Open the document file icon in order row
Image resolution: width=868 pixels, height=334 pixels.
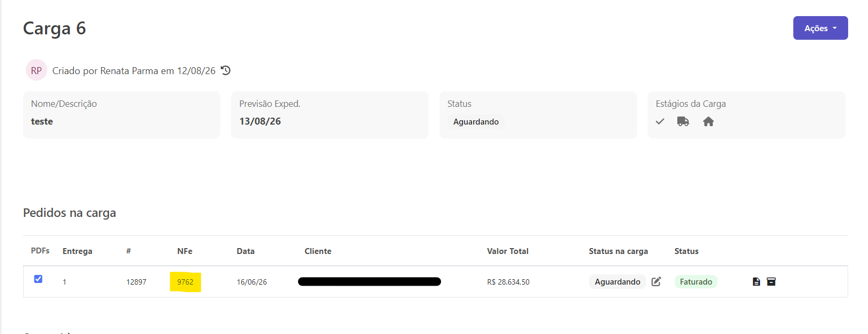click(x=756, y=281)
